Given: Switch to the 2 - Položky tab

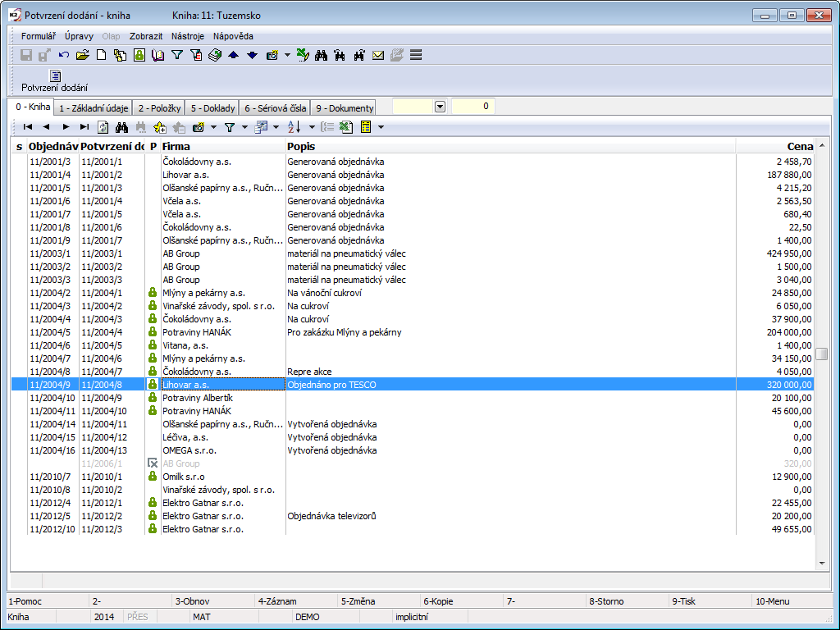Looking at the screenshot, I should [x=157, y=107].
